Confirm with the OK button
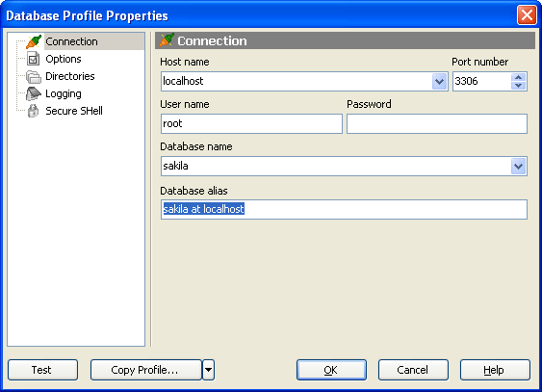This screenshot has width=542, height=392. coord(331,370)
